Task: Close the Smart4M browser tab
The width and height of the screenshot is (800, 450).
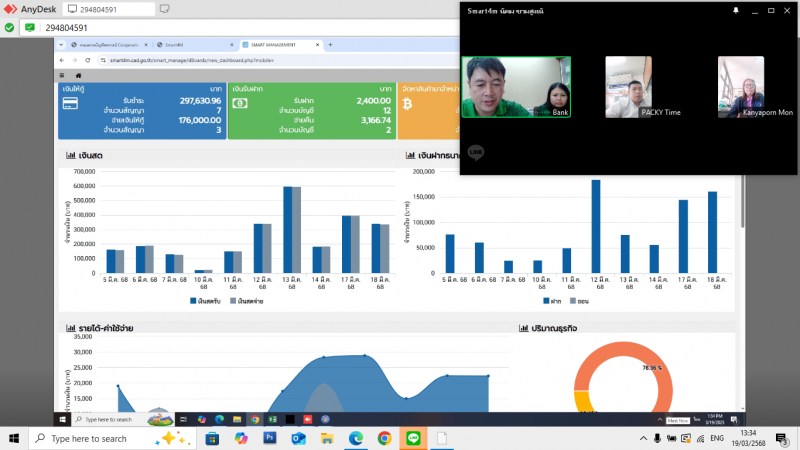Action: coord(232,45)
